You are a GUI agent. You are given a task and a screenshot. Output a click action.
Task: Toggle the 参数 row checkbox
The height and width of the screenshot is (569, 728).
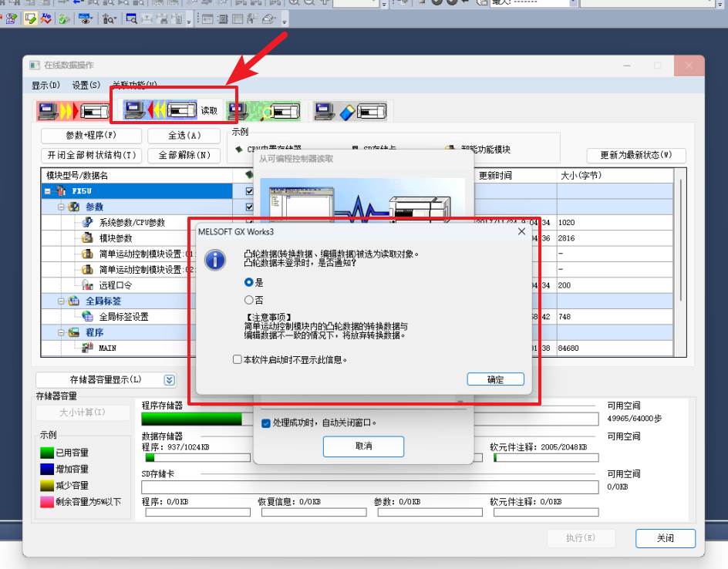(x=250, y=207)
